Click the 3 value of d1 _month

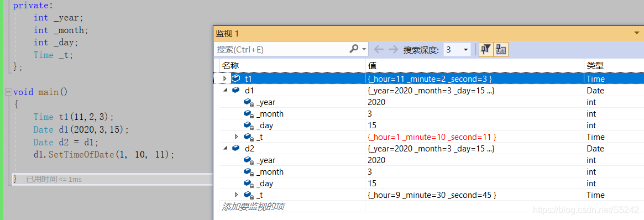(370, 114)
